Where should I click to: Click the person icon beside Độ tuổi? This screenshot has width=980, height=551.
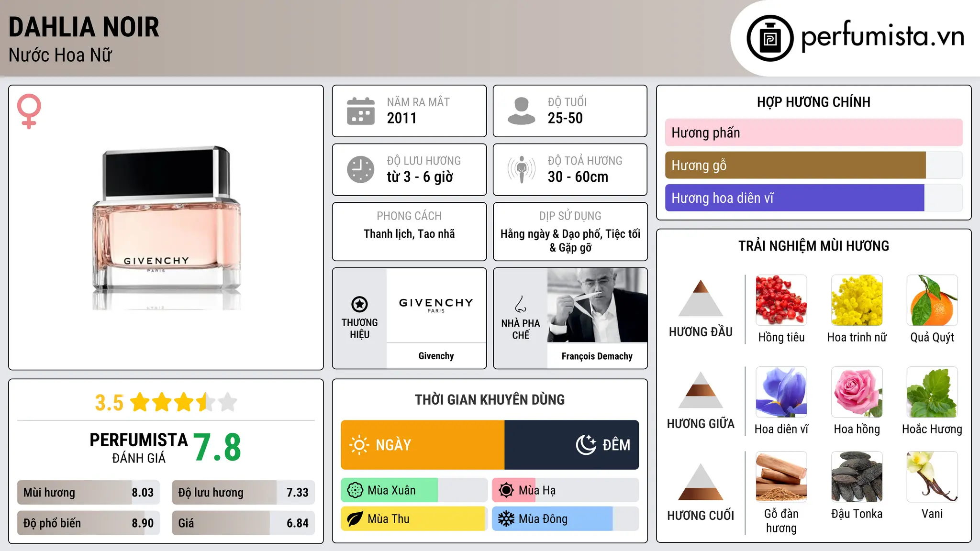click(521, 111)
